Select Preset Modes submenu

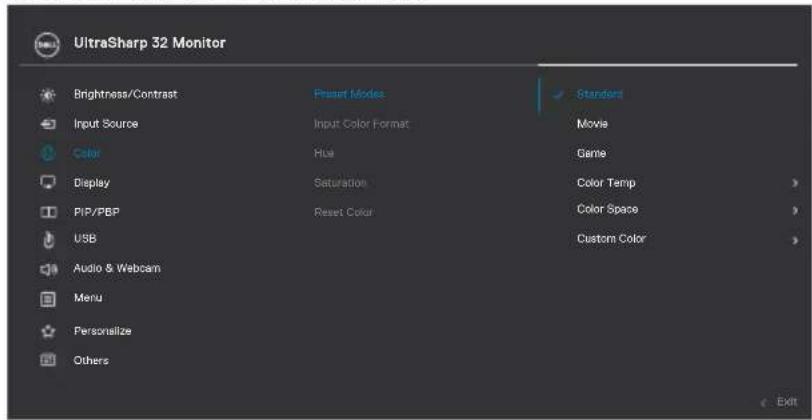point(349,94)
